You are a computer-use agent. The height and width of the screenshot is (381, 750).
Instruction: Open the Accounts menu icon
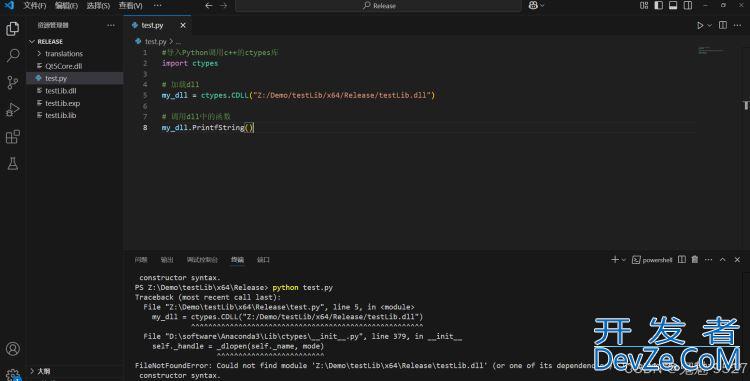point(13,348)
